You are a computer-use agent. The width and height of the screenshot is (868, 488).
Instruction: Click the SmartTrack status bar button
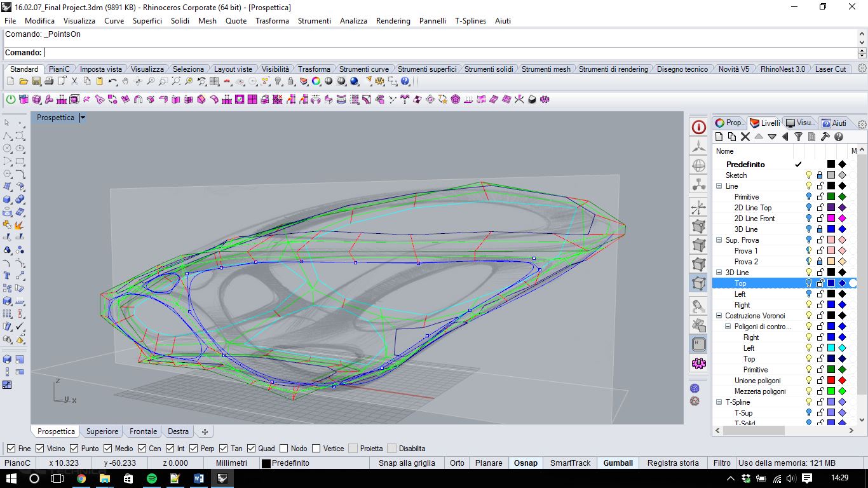pyautogui.click(x=570, y=463)
